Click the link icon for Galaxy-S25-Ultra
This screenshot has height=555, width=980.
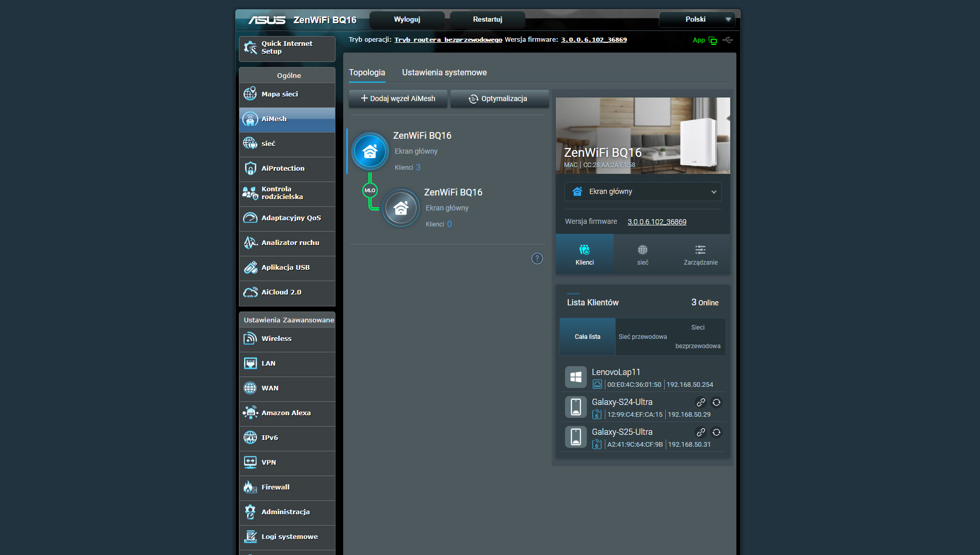tap(701, 432)
